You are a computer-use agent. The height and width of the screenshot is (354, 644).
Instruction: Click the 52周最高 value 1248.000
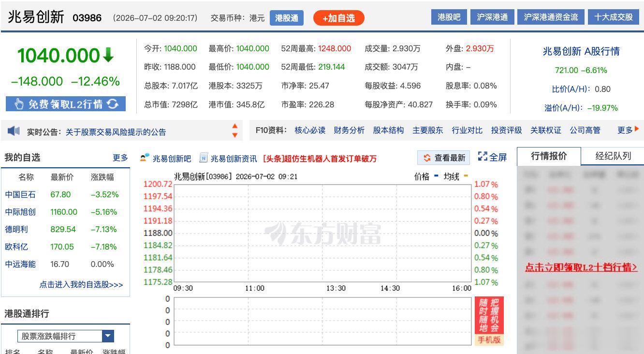pyautogui.click(x=335, y=48)
